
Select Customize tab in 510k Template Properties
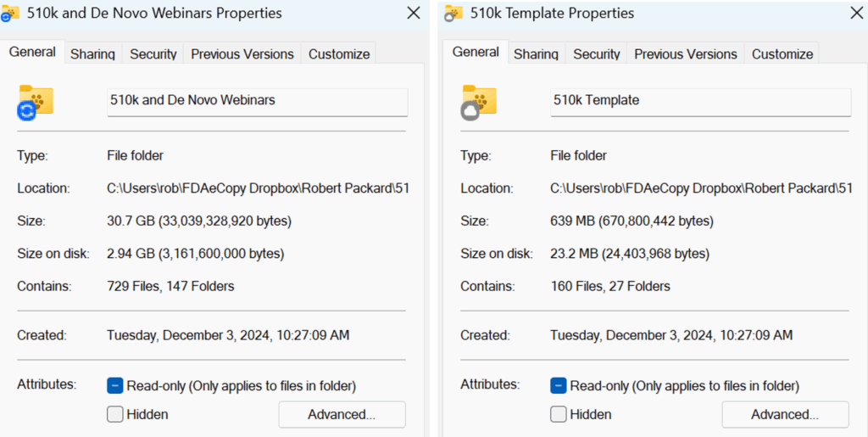coord(782,53)
